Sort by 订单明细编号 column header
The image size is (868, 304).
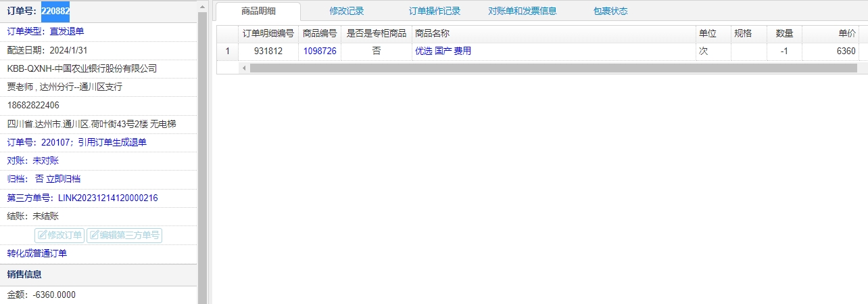pyautogui.click(x=268, y=33)
